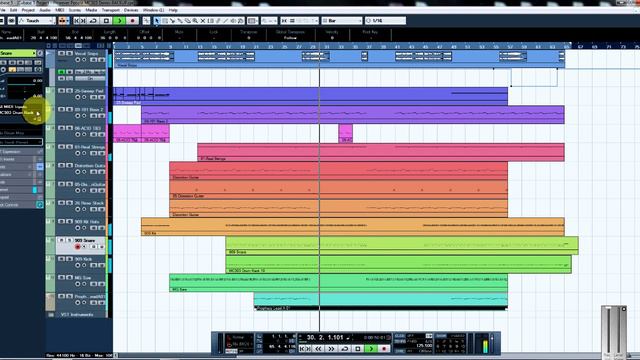Screen dimensions: 640x360
Task: Solo the 25-Sweep Pad track
Action: (x=69, y=91)
